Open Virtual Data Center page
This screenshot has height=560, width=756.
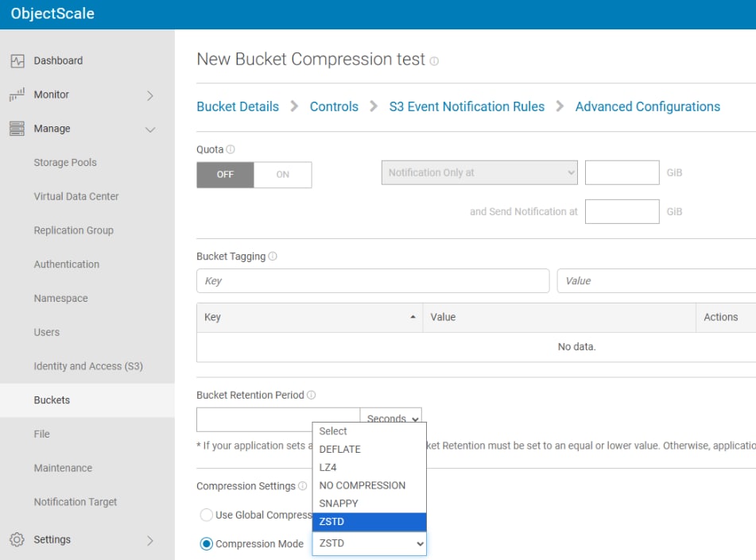coord(76,196)
